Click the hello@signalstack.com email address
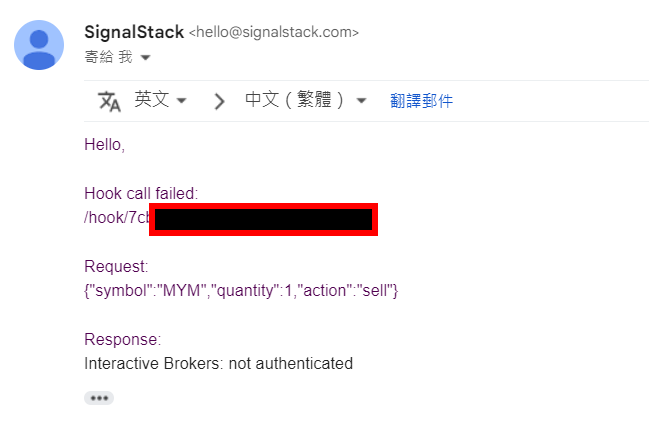Viewport: 649px width, 438px height. coord(274,32)
